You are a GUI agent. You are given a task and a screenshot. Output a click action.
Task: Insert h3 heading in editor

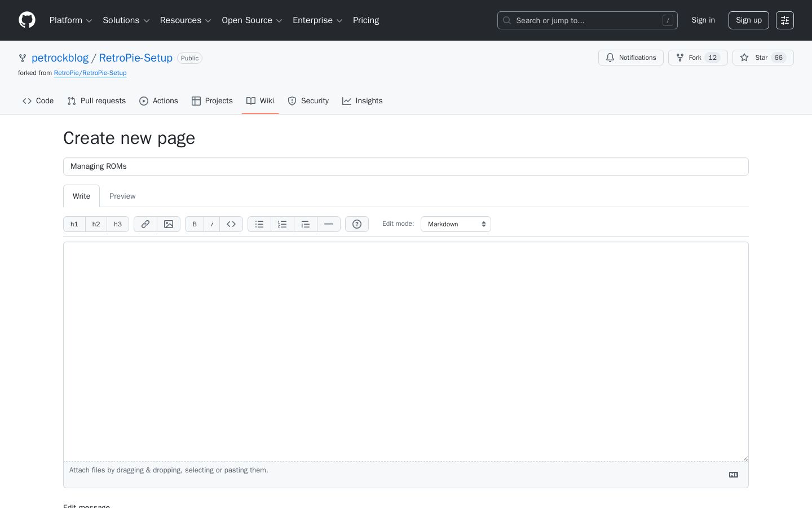pos(118,224)
